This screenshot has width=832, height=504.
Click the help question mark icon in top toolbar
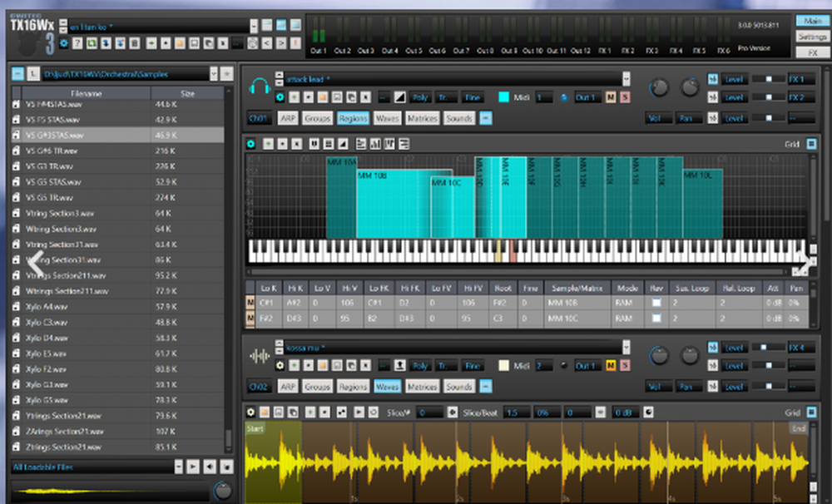[78, 43]
